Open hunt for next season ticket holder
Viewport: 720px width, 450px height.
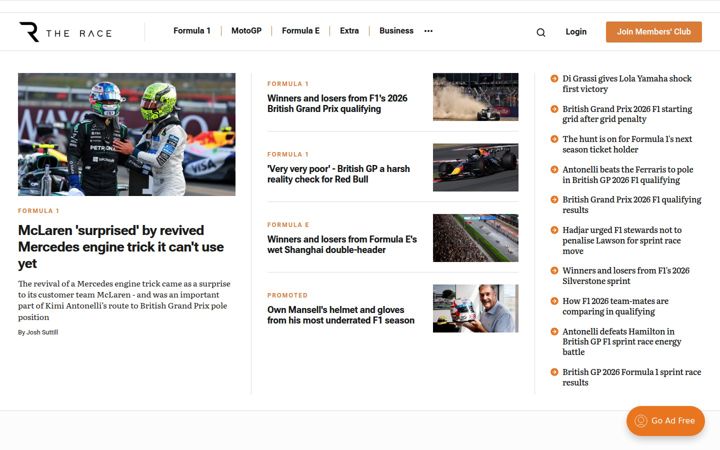pyautogui.click(x=627, y=144)
